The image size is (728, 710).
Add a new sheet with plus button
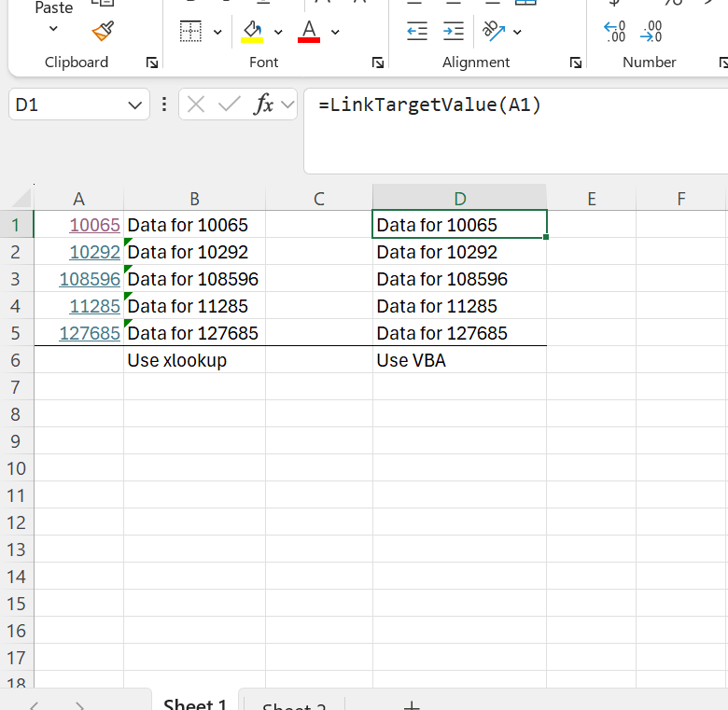click(412, 705)
